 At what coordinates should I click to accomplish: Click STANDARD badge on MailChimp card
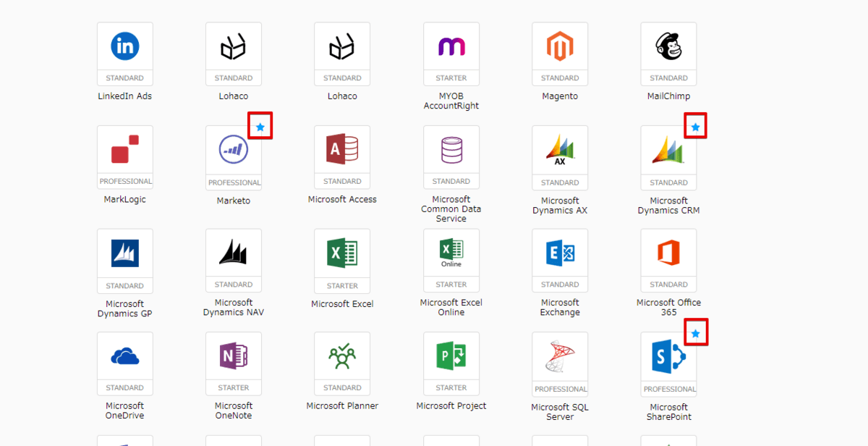(668, 78)
